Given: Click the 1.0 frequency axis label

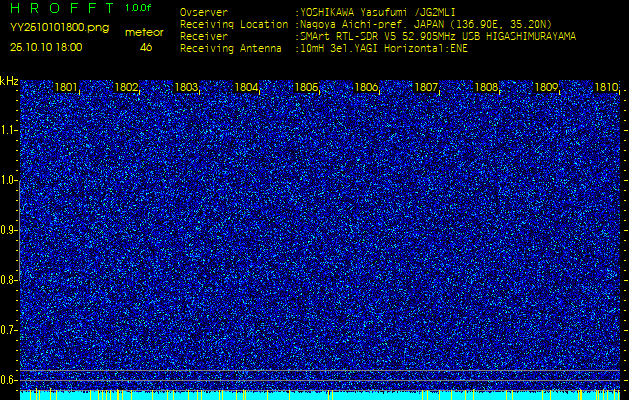Looking at the screenshot, I should [9, 180].
